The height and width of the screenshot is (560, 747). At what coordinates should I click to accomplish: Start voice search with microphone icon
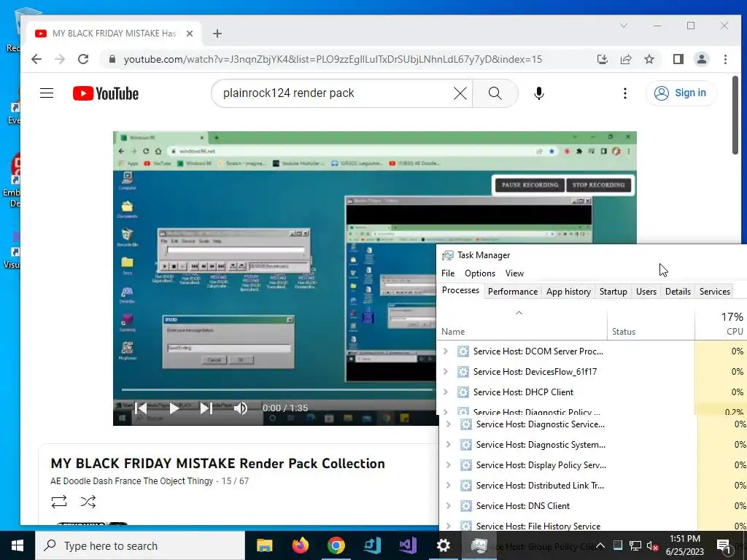[x=539, y=93]
